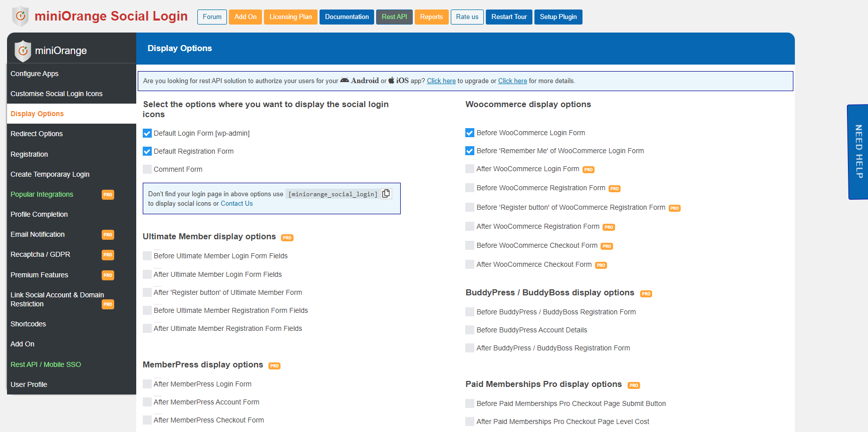This screenshot has height=432, width=868.
Task: Click PRO badge after 'After WooCommerce Checkout Form'
Action: point(601,265)
